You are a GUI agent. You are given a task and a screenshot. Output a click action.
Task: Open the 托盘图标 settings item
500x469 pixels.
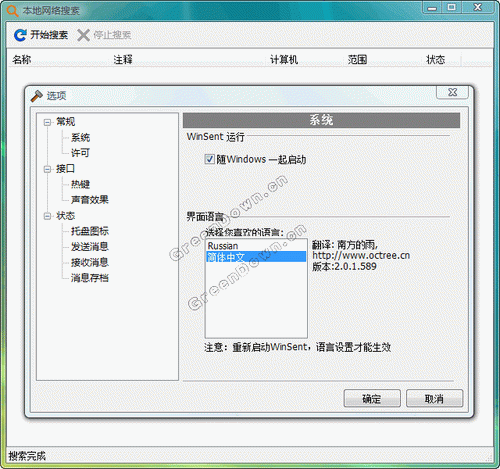(90, 231)
